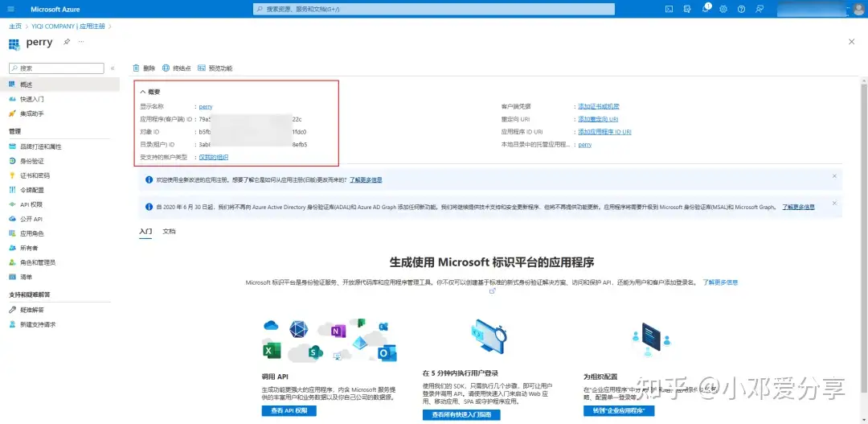Screen dimensions: 868x424
Task: Click the 添加证书或机密 link
Action: [599, 106]
